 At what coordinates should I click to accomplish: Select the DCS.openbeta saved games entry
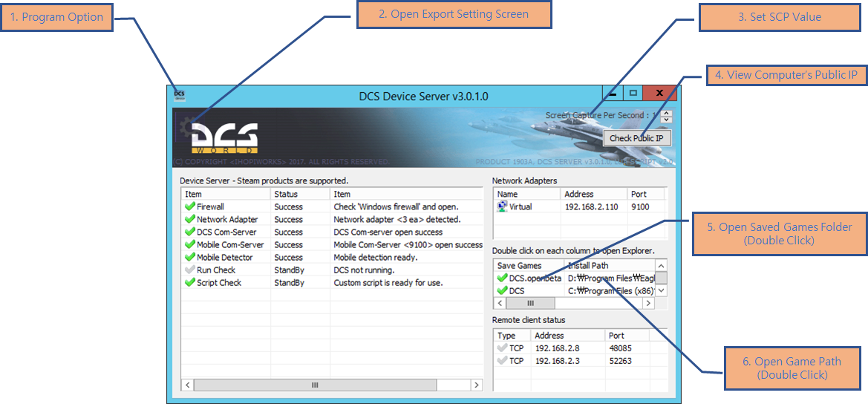point(535,278)
